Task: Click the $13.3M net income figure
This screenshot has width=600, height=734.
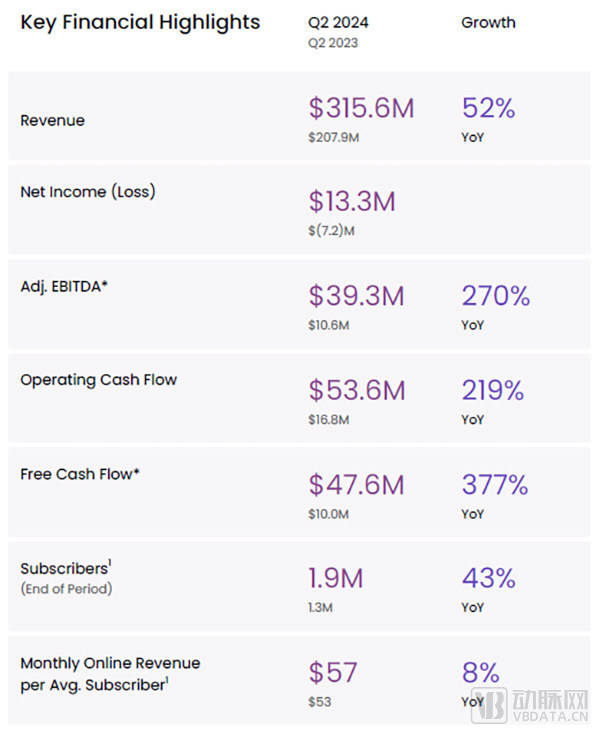Action: (352, 201)
